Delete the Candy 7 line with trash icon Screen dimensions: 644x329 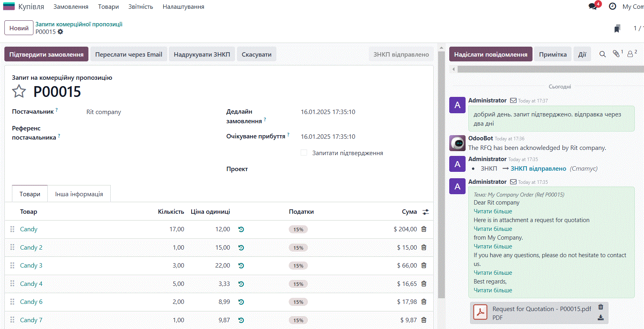coord(424,320)
